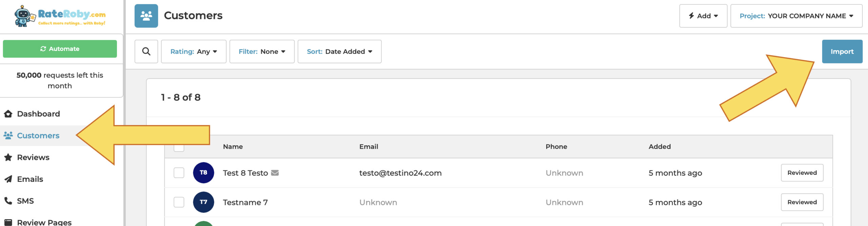
Task: Click the Reviews star icon
Action: (x=8, y=157)
